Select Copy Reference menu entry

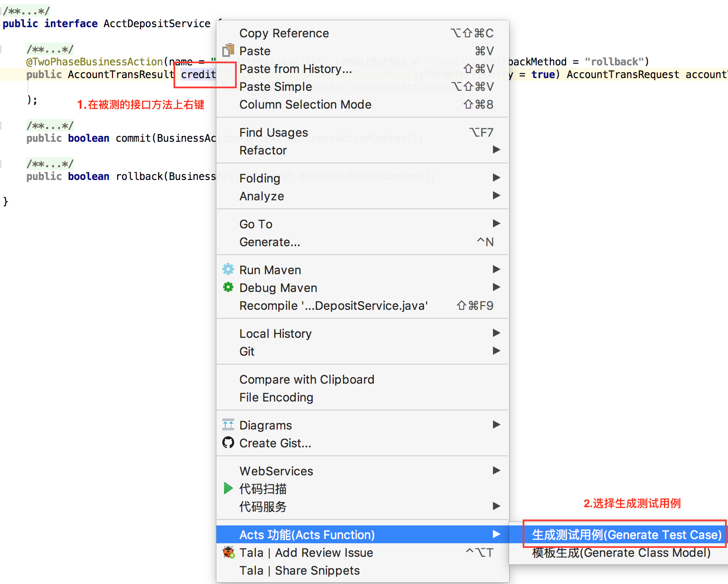[284, 33]
